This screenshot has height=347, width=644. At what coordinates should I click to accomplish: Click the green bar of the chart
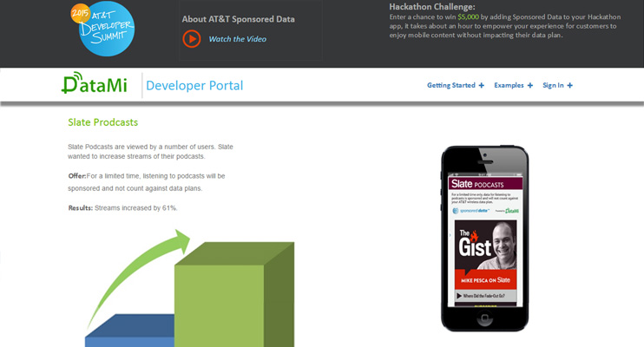(234, 294)
